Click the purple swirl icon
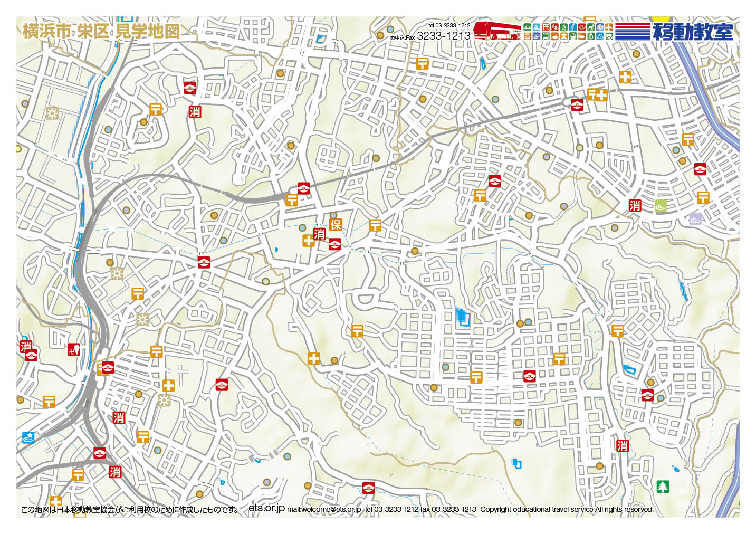Image resolution: width=756 pixels, height=534 pixels. (695, 218)
